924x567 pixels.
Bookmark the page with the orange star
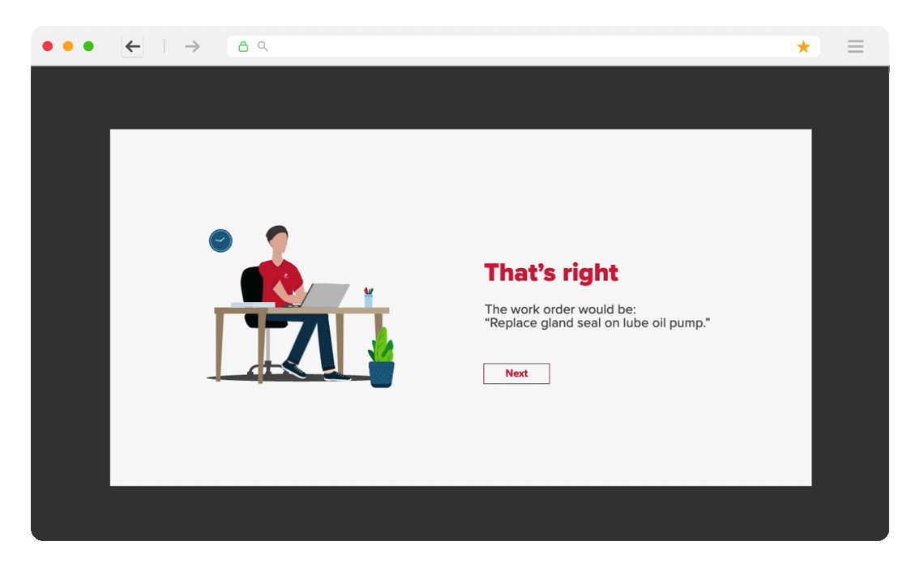pos(803,46)
